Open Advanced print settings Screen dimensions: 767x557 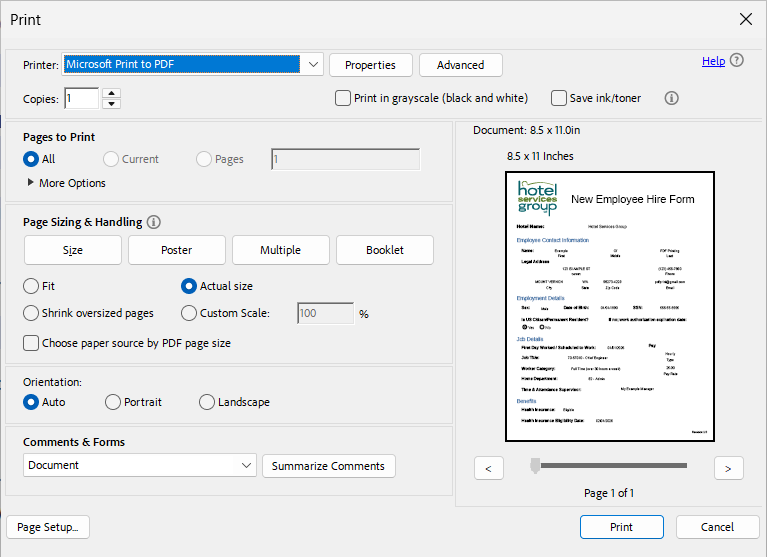[x=461, y=65]
